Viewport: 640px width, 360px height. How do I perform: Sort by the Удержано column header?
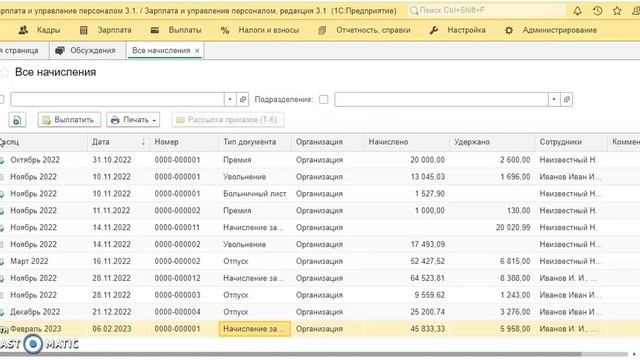click(x=492, y=142)
